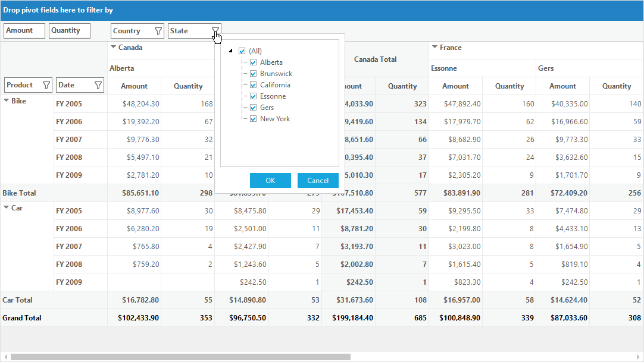Toggle the (All) checkbox
The height and width of the screenshot is (362, 644).
point(242,51)
